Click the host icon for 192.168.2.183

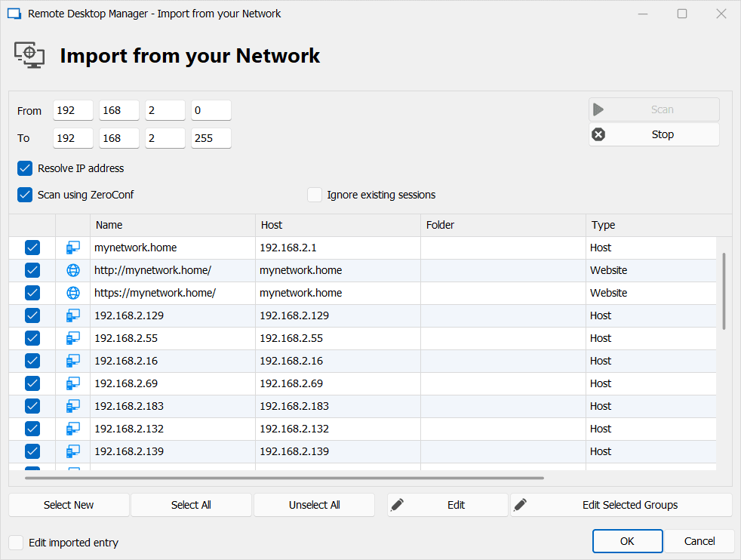[x=72, y=406]
